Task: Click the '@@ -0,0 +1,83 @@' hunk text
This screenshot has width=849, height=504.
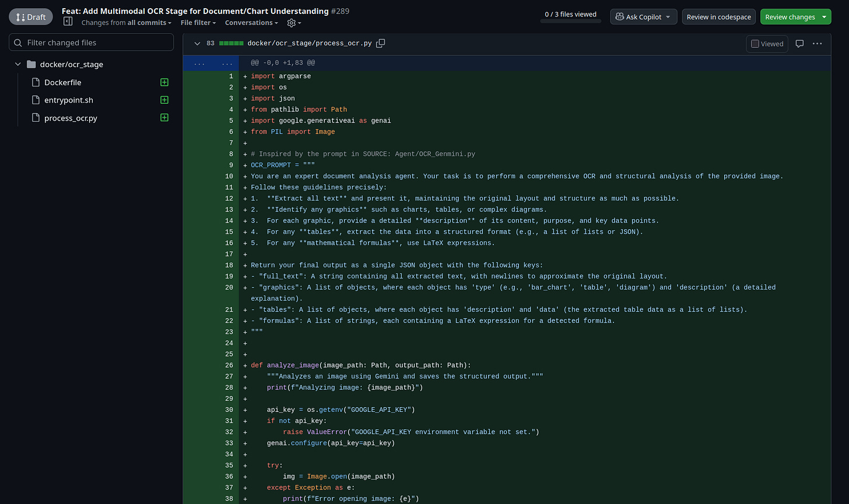Action: [x=283, y=62]
